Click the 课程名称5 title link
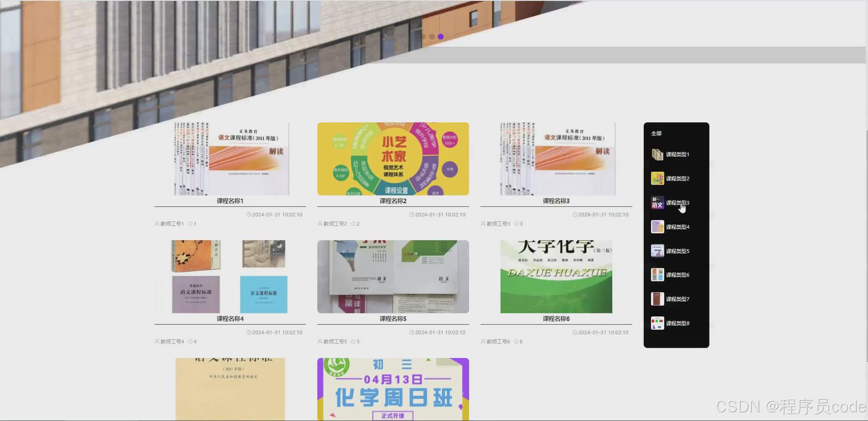The image size is (868, 421). point(393,319)
